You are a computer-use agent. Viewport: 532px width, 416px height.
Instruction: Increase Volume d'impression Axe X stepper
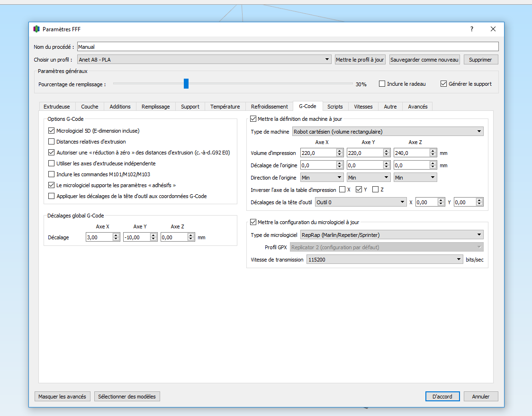pos(339,151)
